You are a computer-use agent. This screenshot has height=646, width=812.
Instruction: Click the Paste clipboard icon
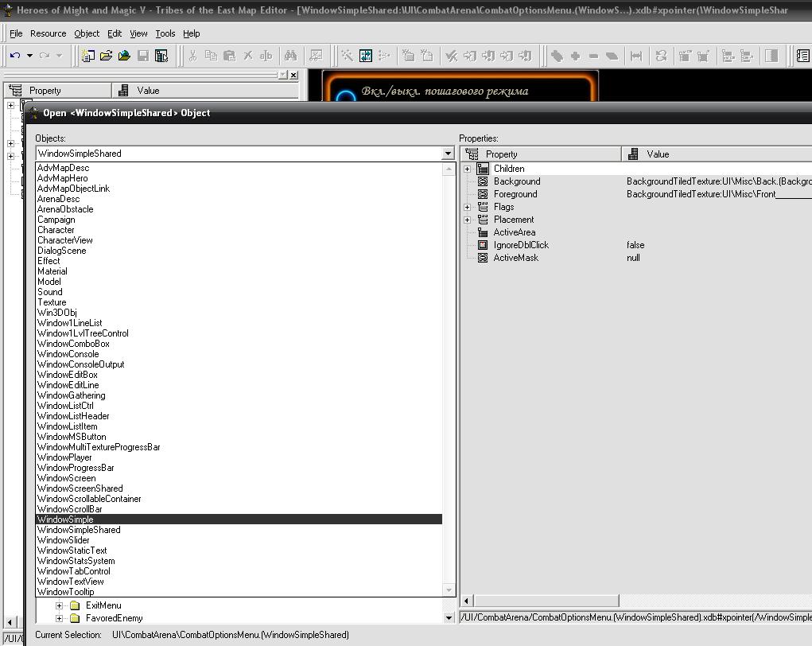pyautogui.click(x=229, y=56)
